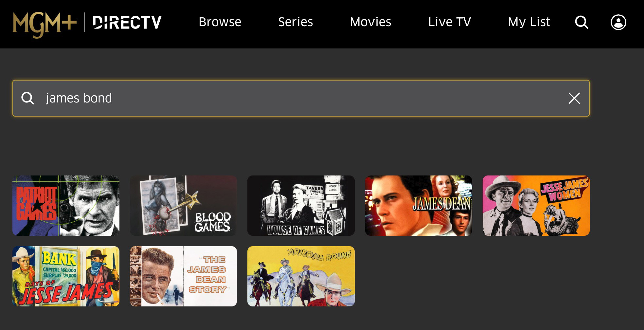644x330 pixels.
Task: Pick The James Dean Story result
Action: [183, 276]
